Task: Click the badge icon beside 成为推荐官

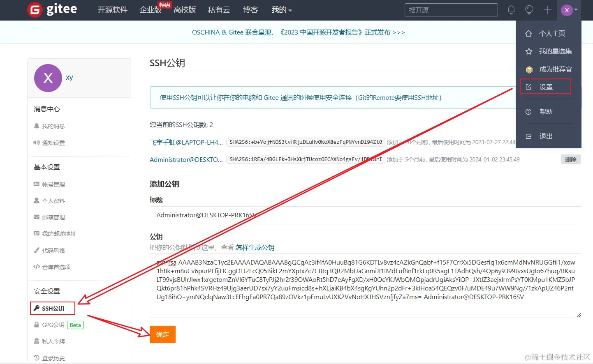Action: pos(529,69)
